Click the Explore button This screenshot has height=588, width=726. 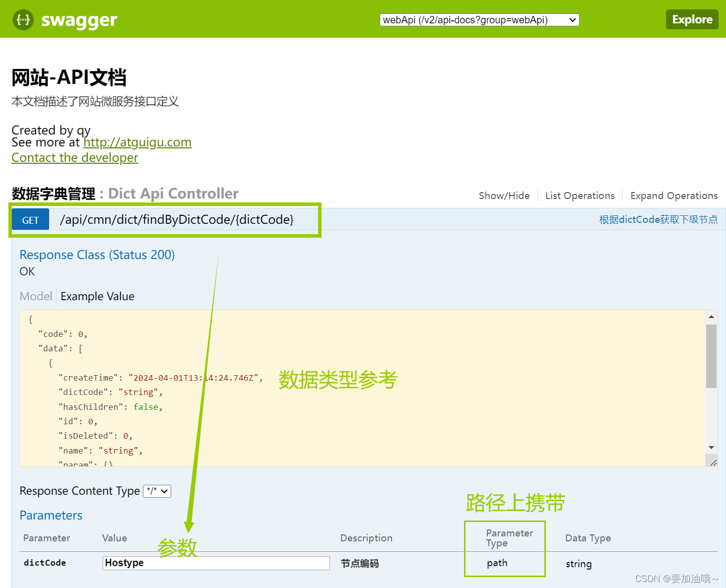click(x=692, y=19)
